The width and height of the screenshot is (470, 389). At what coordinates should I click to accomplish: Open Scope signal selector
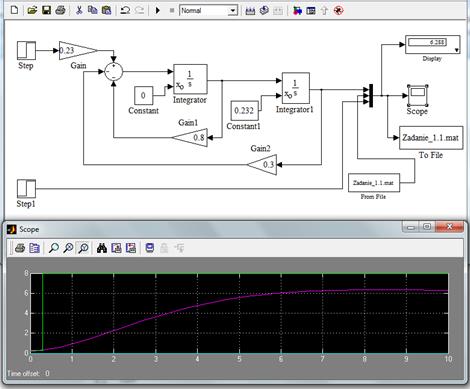pos(179,248)
